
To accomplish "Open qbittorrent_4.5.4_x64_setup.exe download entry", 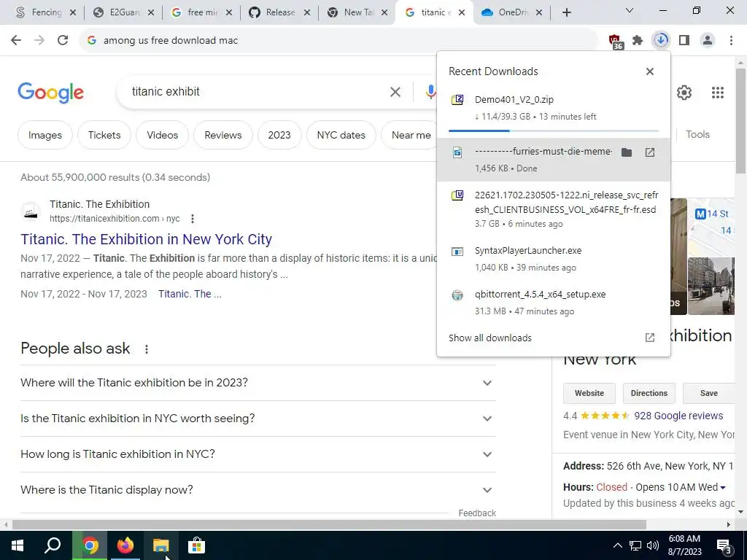I will pos(554,303).
